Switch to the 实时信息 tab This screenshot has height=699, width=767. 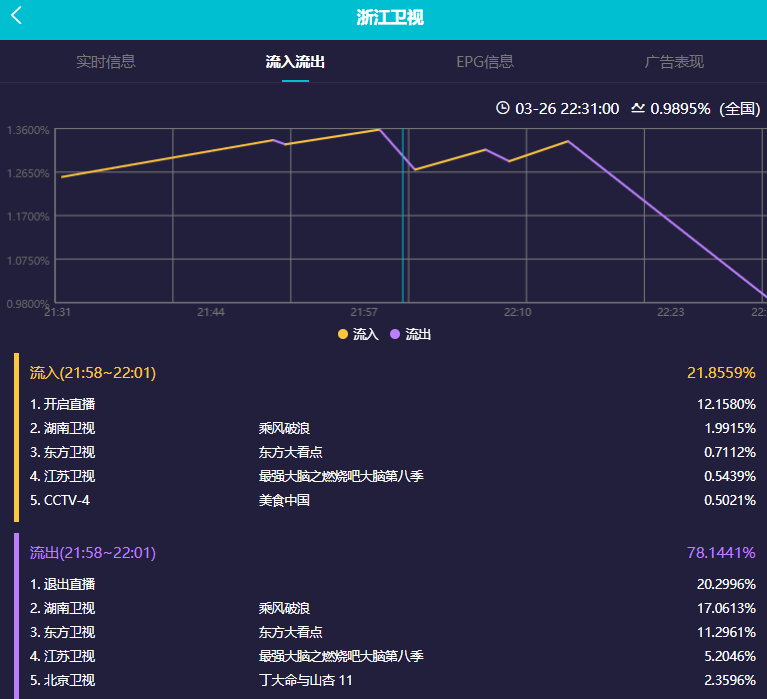click(x=106, y=62)
